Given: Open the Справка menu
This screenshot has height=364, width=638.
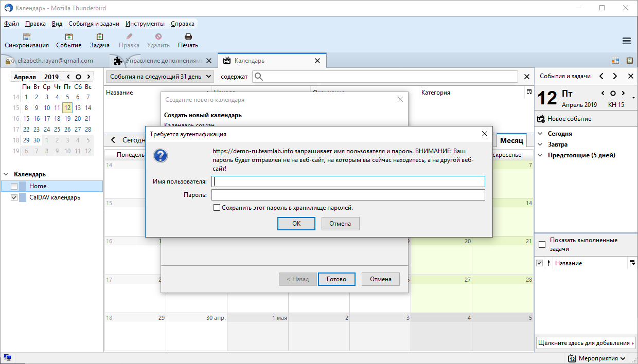Looking at the screenshot, I should point(182,24).
